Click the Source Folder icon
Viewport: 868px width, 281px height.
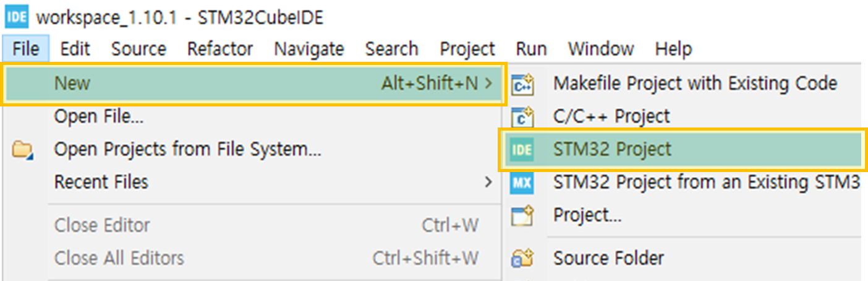pos(522,258)
